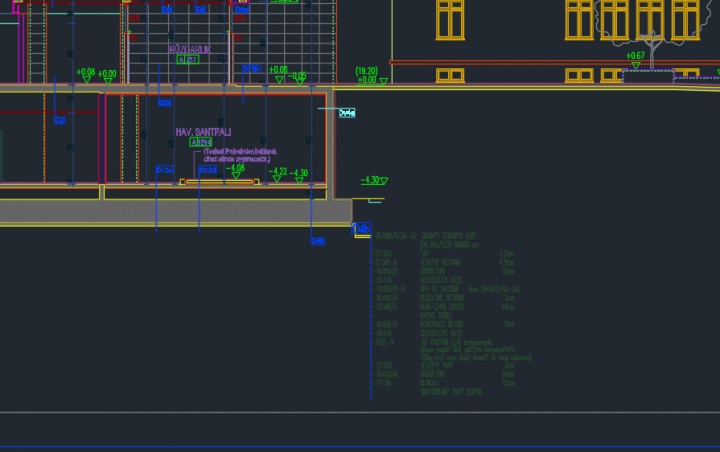Select the large upper-left yellow facade window

coord(450,18)
